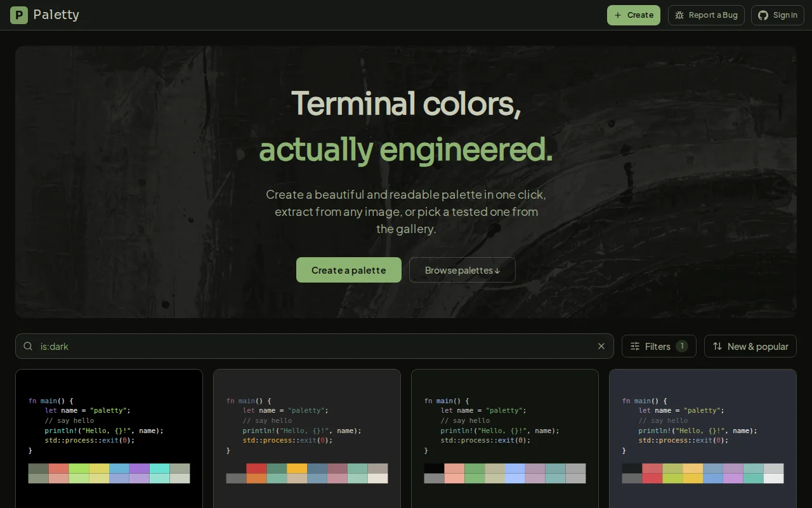Viewport: 812px width, 508px height.
Task: Pick the light blue swatch in third palette card
Action: pyautogui.click(x=515, y=469)
